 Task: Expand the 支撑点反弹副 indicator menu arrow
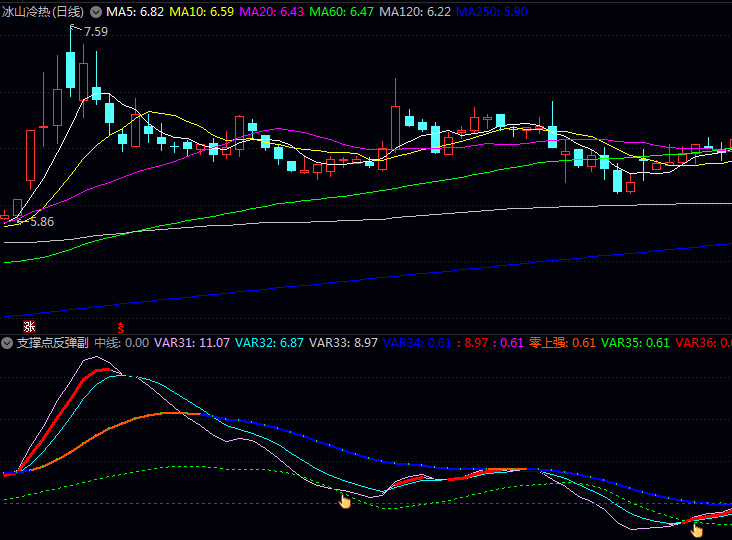pyautogui.click(x=8, y=343)
